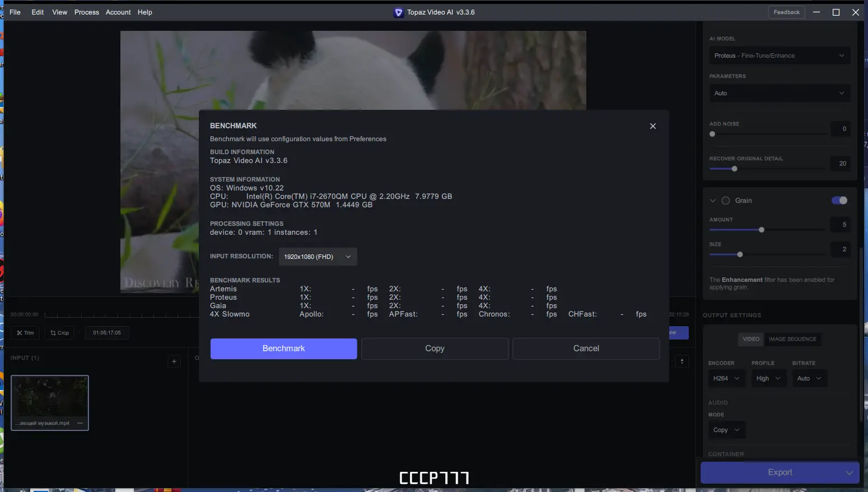Viewport: 868px width, 492px height.
Task: Open the Encoder H264 dropdown
Action: pos(726,378)
